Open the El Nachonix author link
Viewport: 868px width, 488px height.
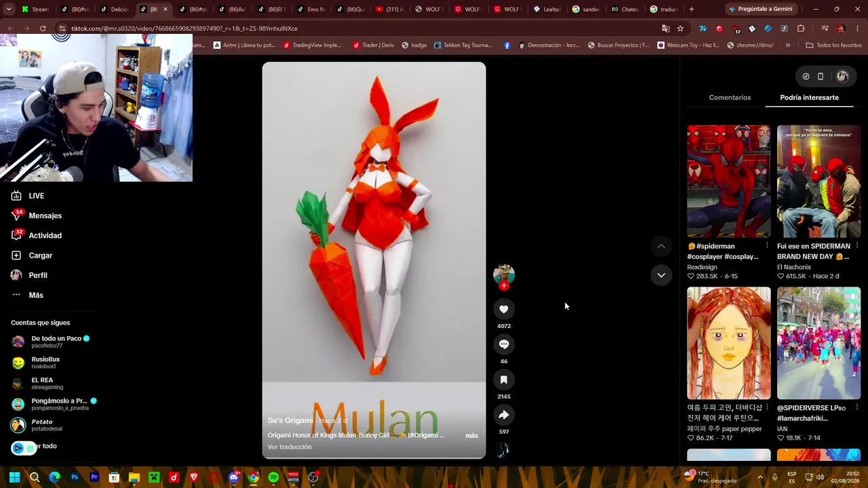coord(794,267)
